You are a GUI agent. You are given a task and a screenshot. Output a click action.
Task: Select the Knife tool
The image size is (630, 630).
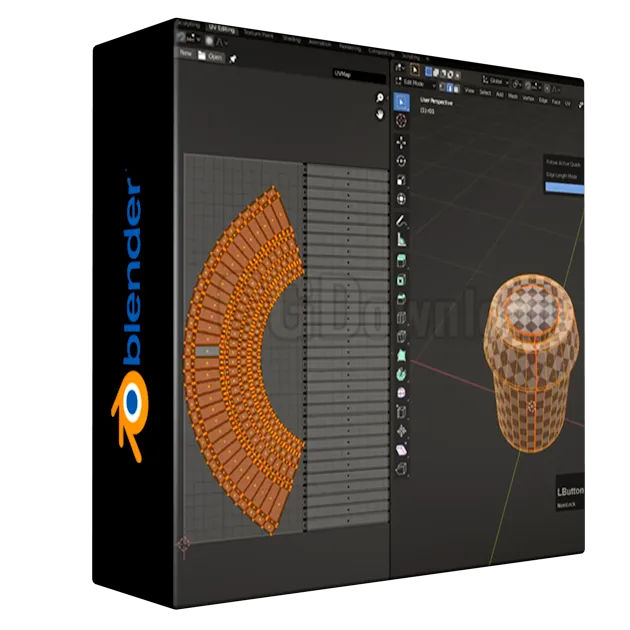point(401,336)
